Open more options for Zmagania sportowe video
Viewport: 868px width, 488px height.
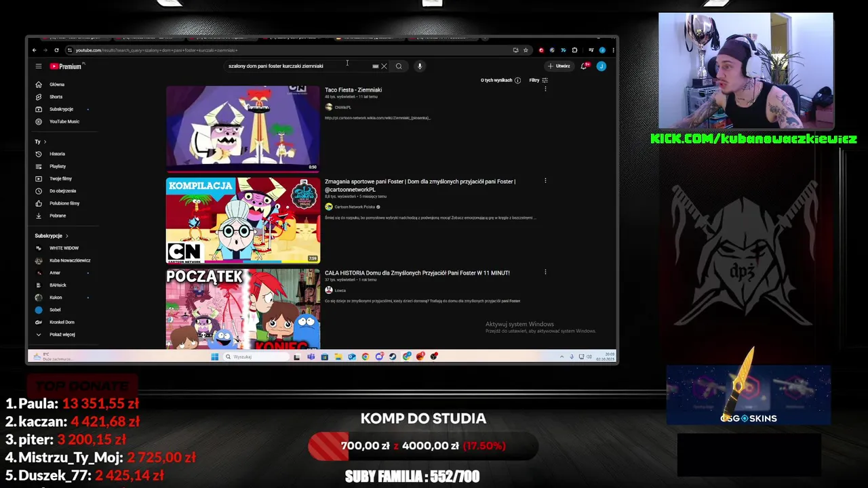[x=545, y=180]
